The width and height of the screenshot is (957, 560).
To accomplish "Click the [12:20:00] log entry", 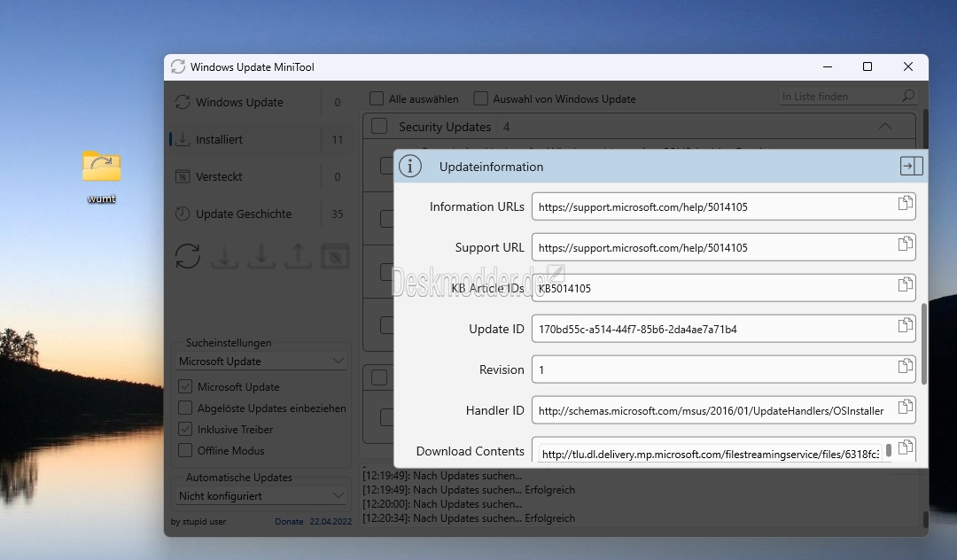I will click(x=442, y=504).
